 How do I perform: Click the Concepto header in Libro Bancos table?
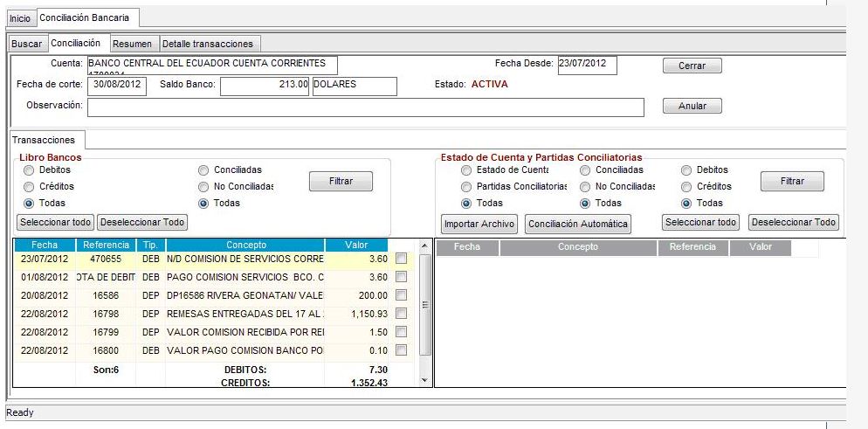(x=245, y=245)
